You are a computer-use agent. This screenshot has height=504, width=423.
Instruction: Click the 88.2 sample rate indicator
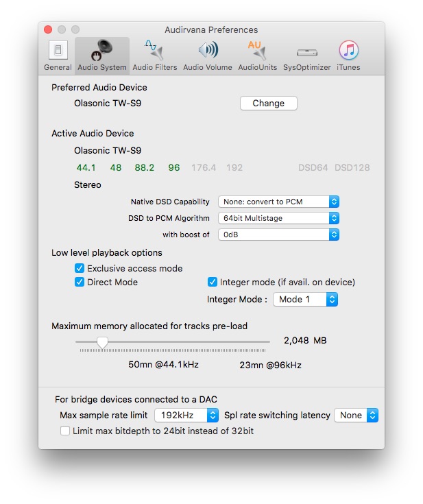click(145, 167)
